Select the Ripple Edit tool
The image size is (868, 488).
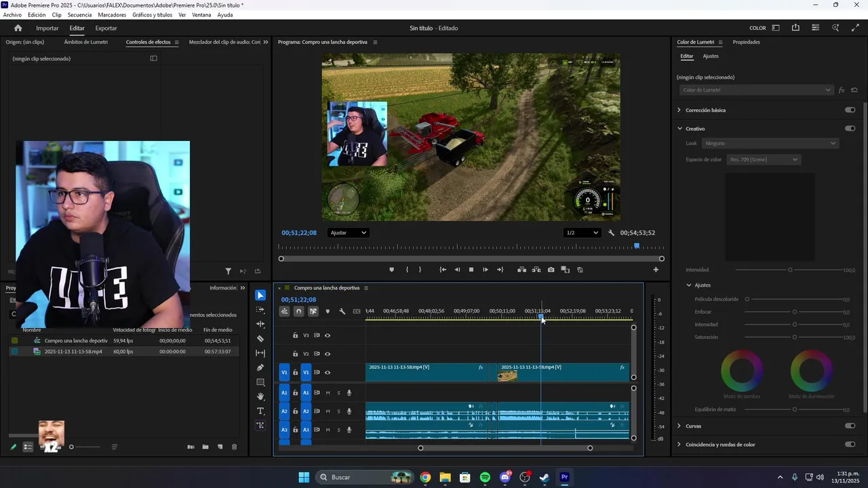260,324
